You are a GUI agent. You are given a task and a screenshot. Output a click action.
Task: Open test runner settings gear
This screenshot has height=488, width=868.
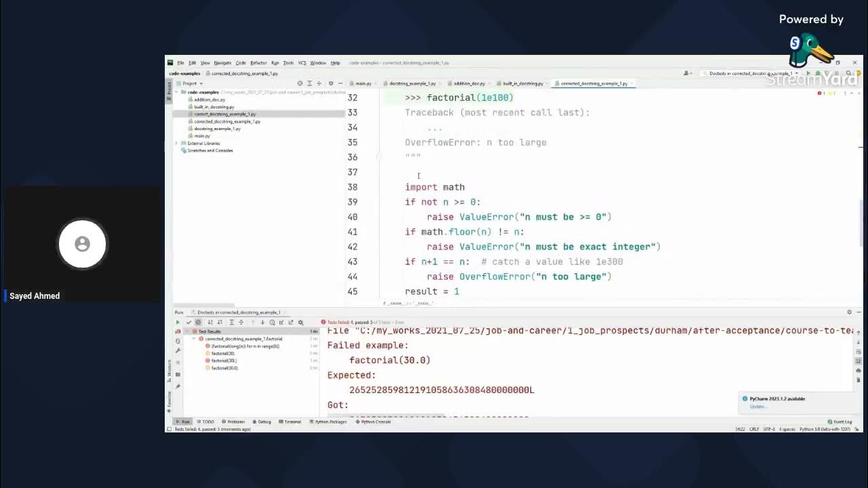click(x=300, y=323)
